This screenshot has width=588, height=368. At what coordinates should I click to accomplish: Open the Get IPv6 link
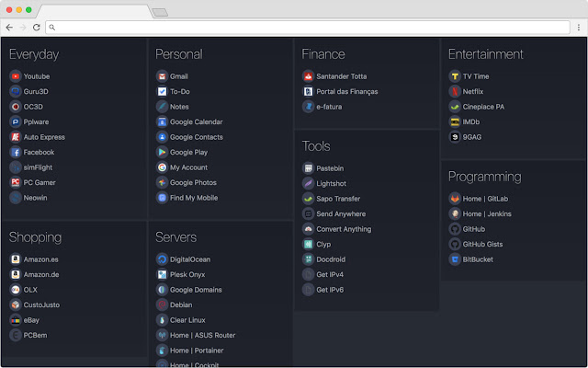[x=330, y=290]
